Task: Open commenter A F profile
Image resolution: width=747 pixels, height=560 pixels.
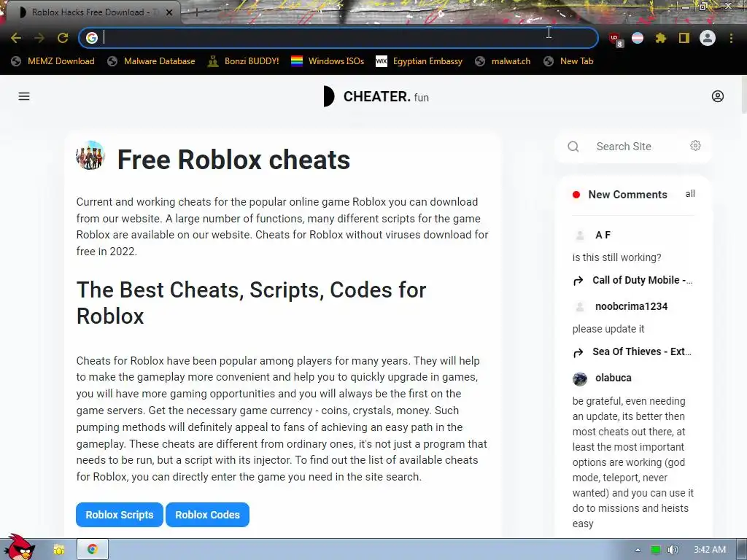Action: click(x=603, y=235)
